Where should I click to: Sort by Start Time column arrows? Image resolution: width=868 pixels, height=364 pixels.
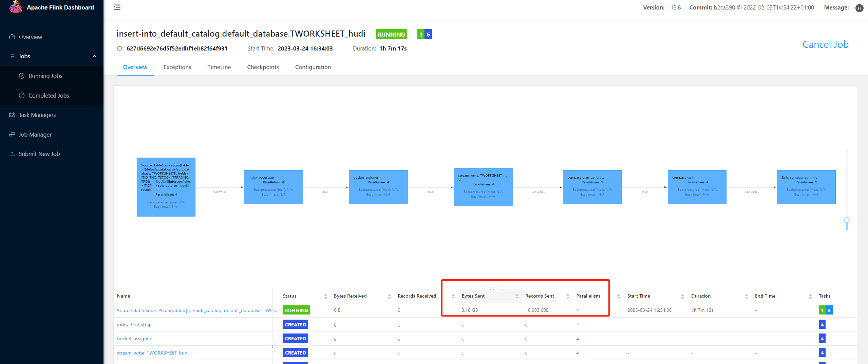click(682, 296)
